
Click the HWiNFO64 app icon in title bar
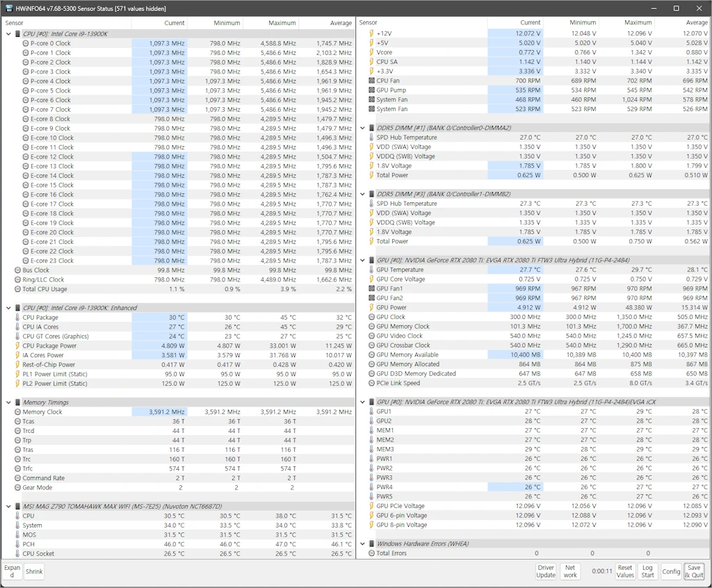pos(8,8)
